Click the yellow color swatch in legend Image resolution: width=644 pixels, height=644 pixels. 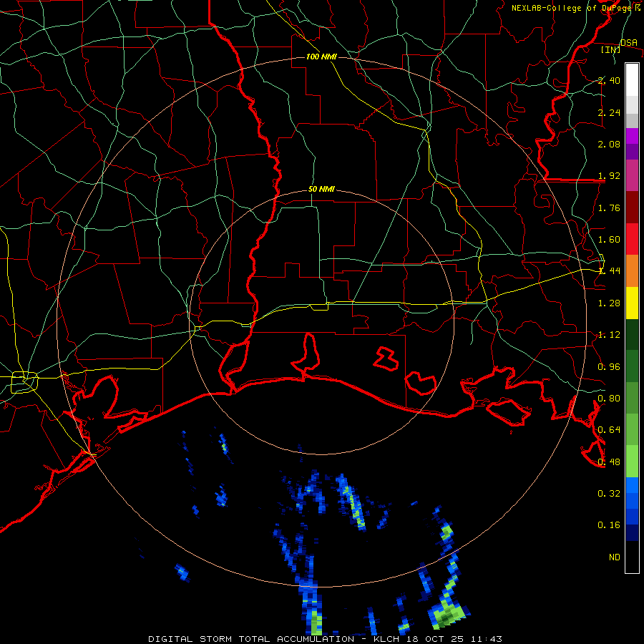click(x=632, y=303)
